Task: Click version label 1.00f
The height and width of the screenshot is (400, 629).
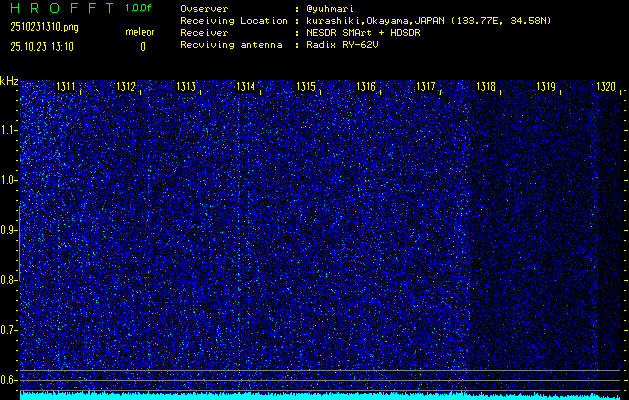Action: click(138, 8)
